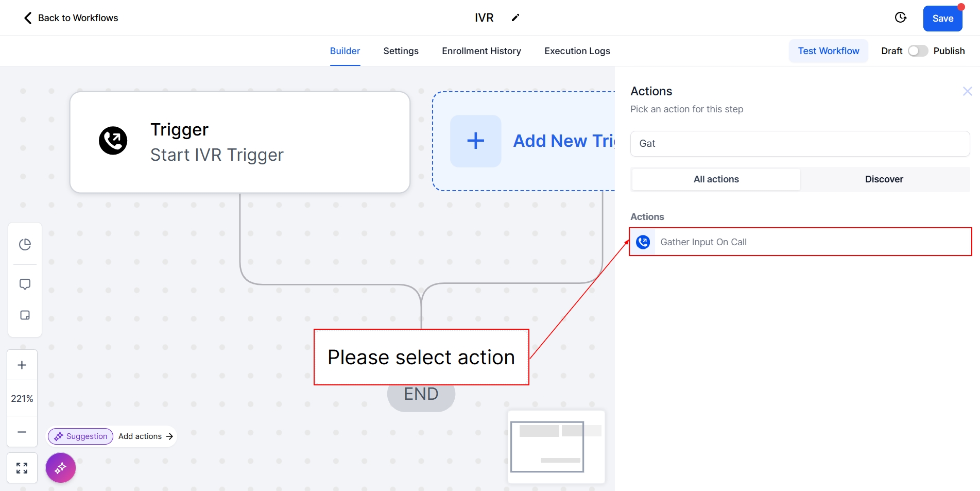Viewport: 980px width, 491px height.
Task: Open the stats pie chart icon
Action: pos(25,244)
